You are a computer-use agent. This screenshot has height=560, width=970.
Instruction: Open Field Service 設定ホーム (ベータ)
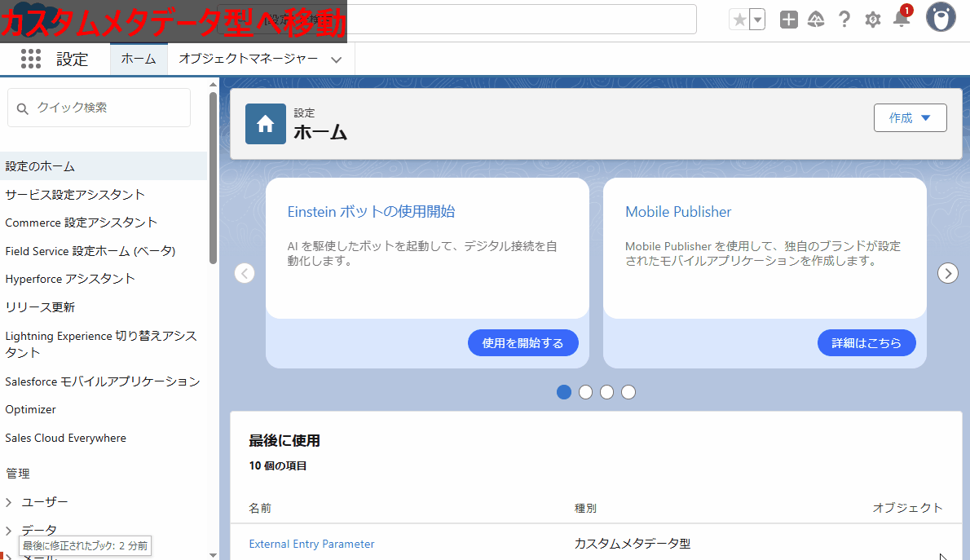90,250
